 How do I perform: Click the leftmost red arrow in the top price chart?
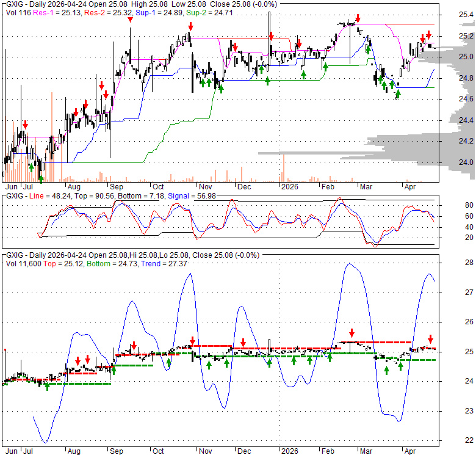[x=25, y=124]
